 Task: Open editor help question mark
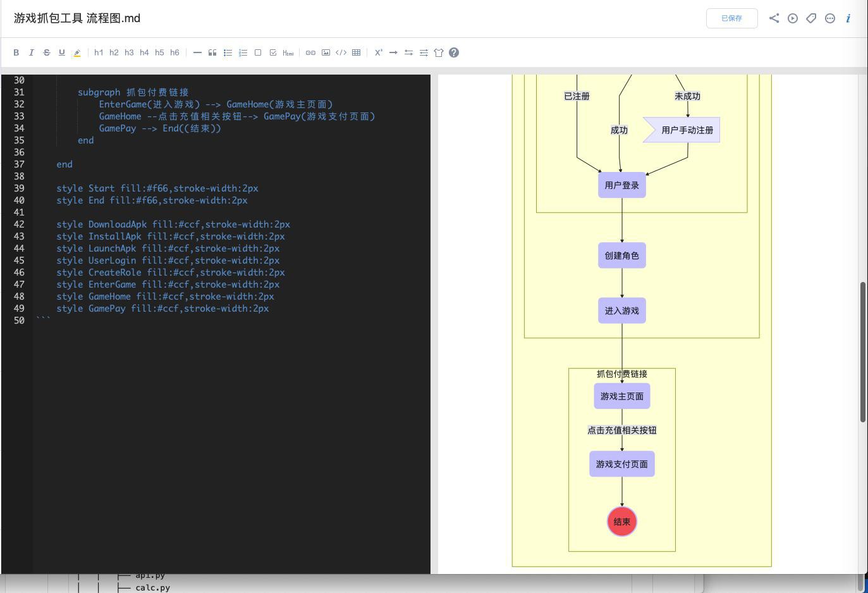[454, 52]
